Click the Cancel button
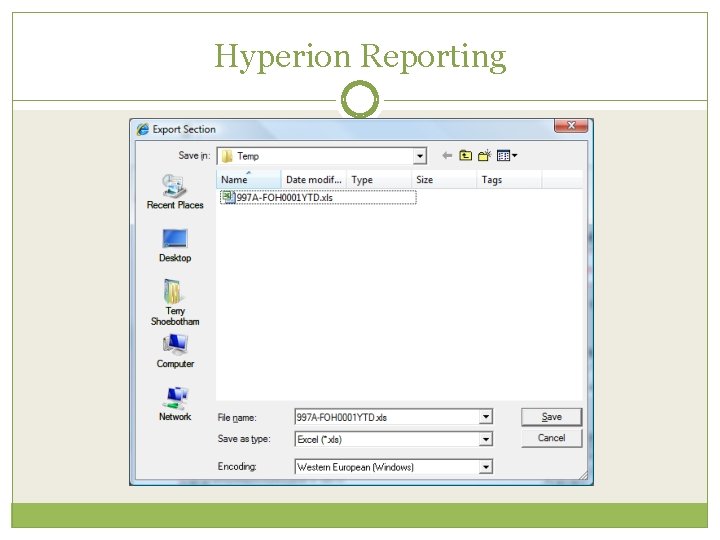720x540 pixels. tap(551, 438)
